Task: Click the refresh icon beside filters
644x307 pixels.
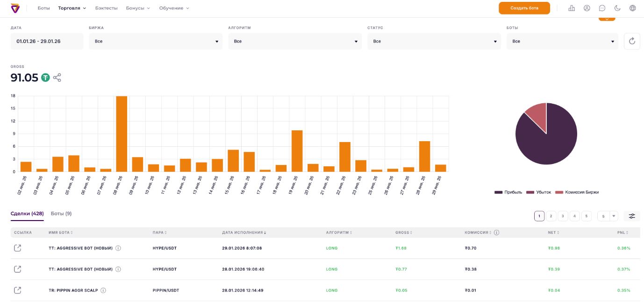Action: click(x=632, y=41)
